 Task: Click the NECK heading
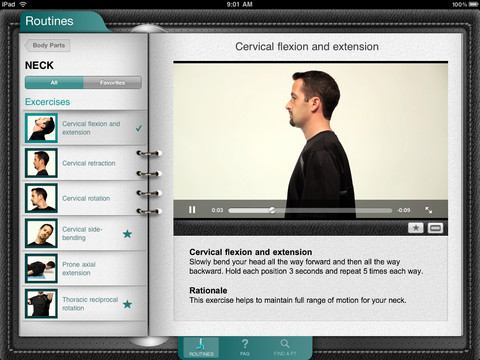click(39, 65)
